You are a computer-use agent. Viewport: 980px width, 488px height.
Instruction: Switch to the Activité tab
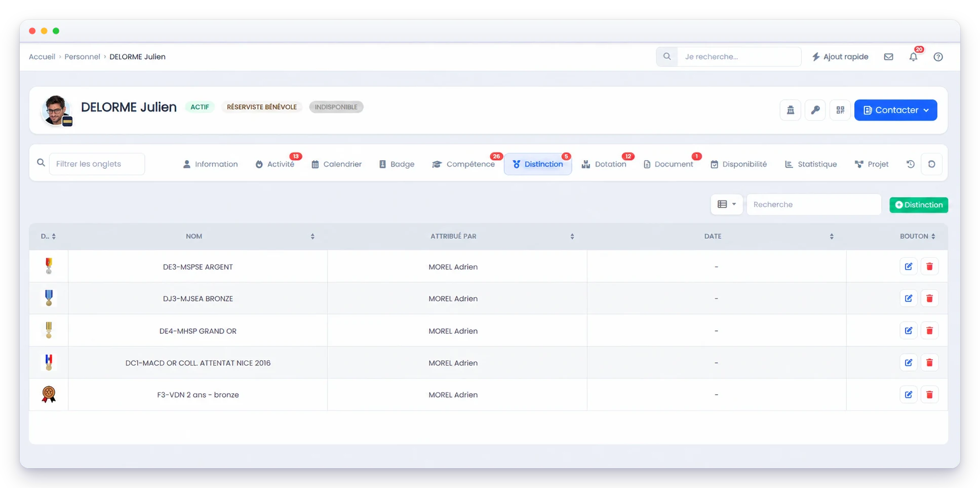[275, 164]
